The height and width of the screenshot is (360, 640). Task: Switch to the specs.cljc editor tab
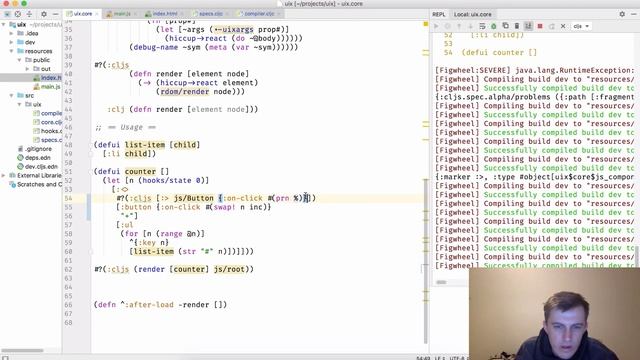[x=211, y=14]
